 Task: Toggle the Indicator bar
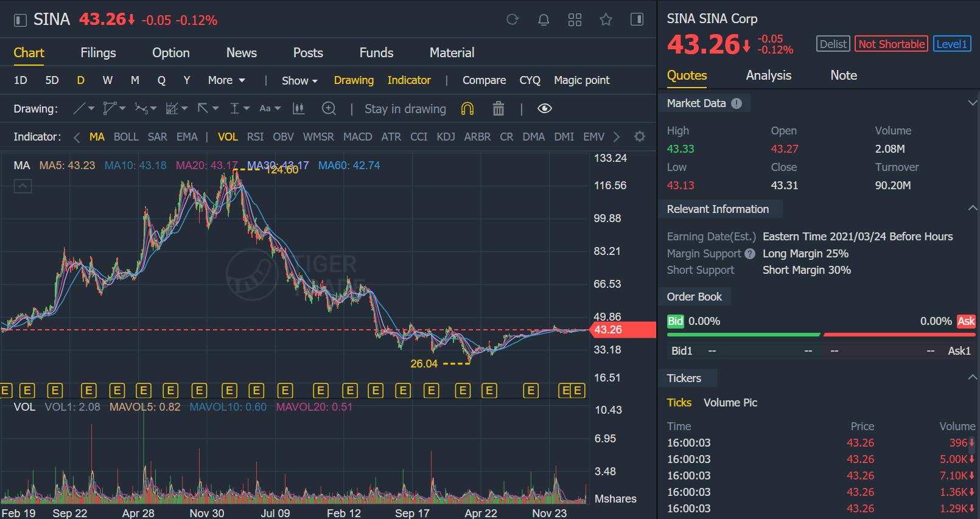(x=409, y=80)
